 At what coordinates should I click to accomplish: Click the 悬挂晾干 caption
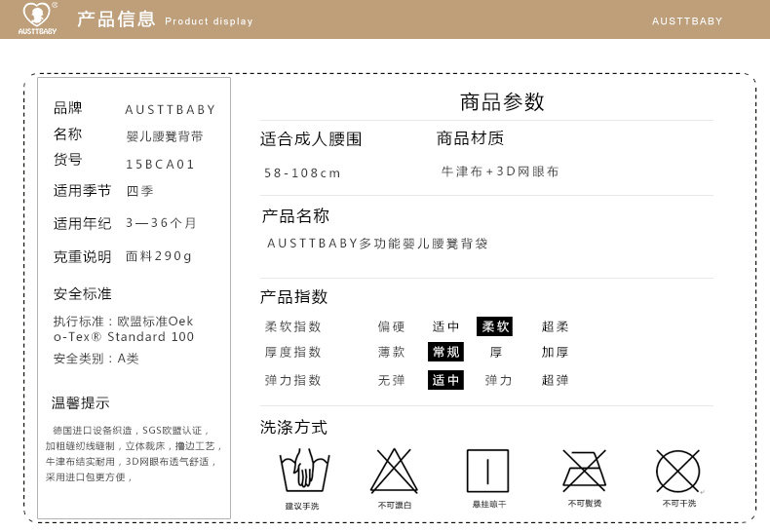tap(489, 504)
